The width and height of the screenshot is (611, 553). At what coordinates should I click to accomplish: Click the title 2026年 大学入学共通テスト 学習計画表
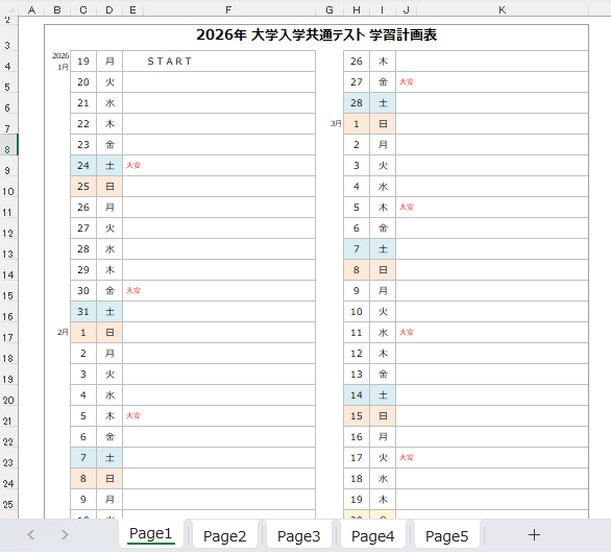point(316,35)
